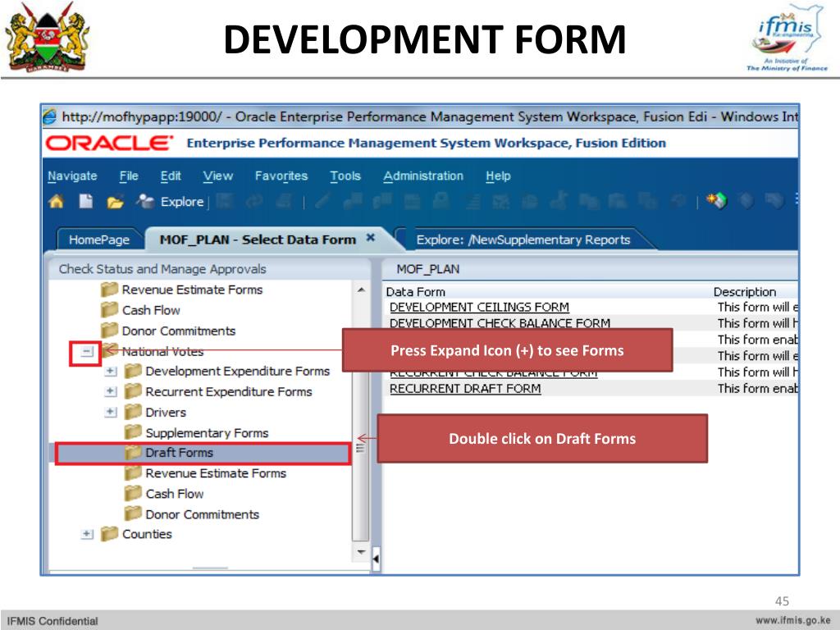Expand Recurrent Expenditure Forms folder

[x=111, y=391]
